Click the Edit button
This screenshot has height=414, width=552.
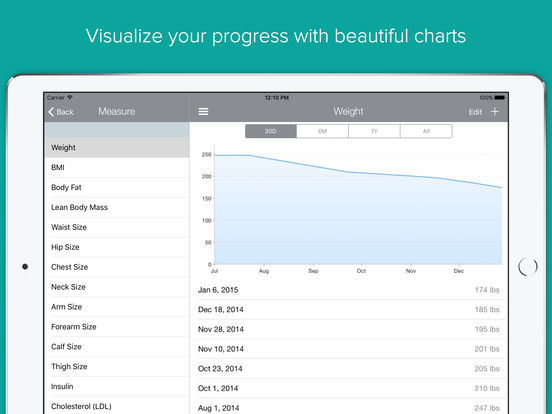tap(475, 112)
